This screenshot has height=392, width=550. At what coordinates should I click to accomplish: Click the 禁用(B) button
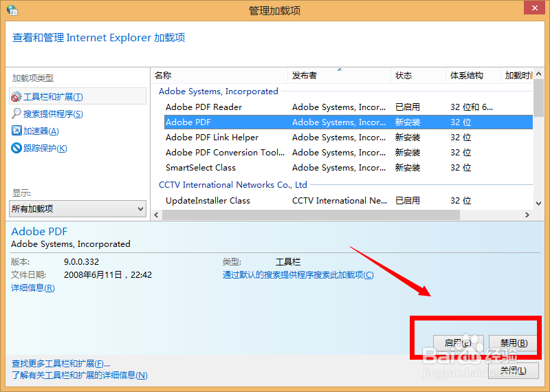tap(513, 342)
